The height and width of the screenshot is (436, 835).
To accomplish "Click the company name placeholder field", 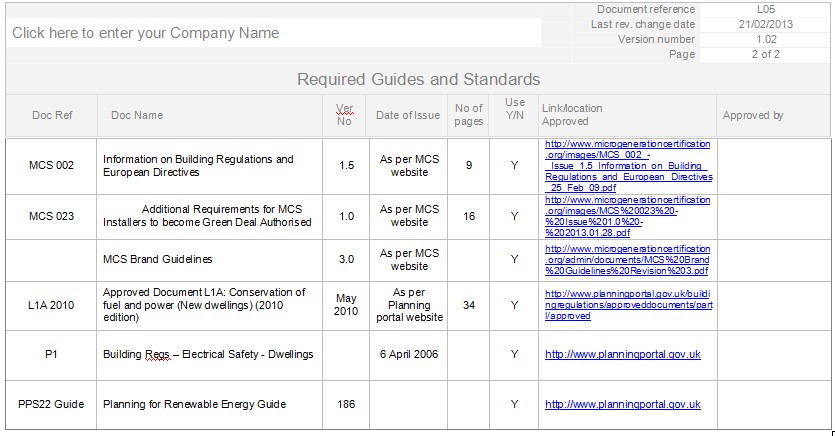I will pyautogui.click(x=146, y=33).
